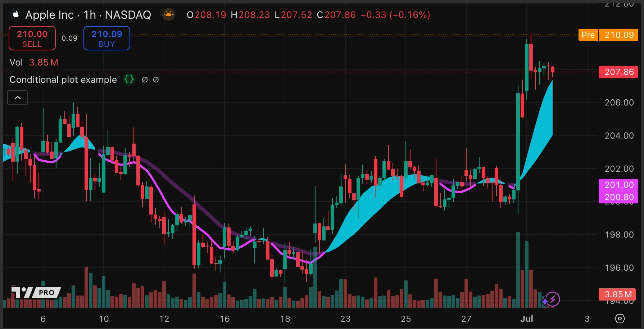
Task: Click the 210.00 SELL button
Action: pos(32,39)
